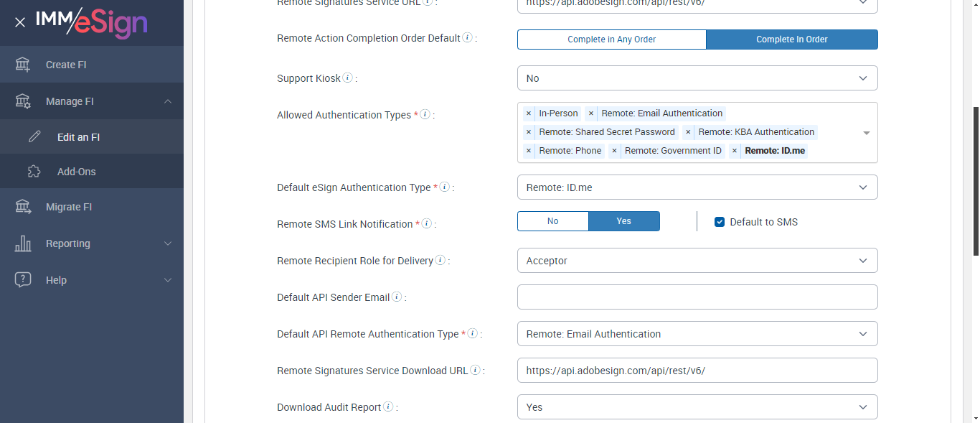Close the sidebar with the X icon
This screenshot has height=423, width=980.
click(x=20, y=22)
